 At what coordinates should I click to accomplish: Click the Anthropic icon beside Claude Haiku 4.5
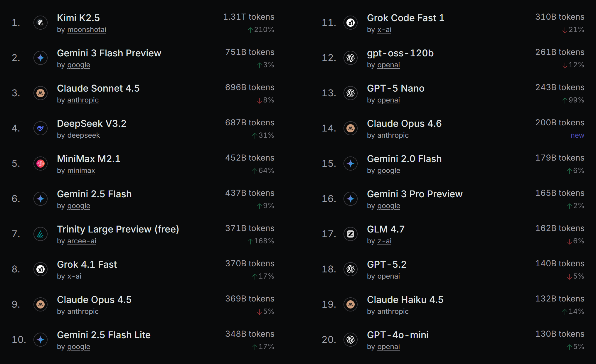point(351,304)
